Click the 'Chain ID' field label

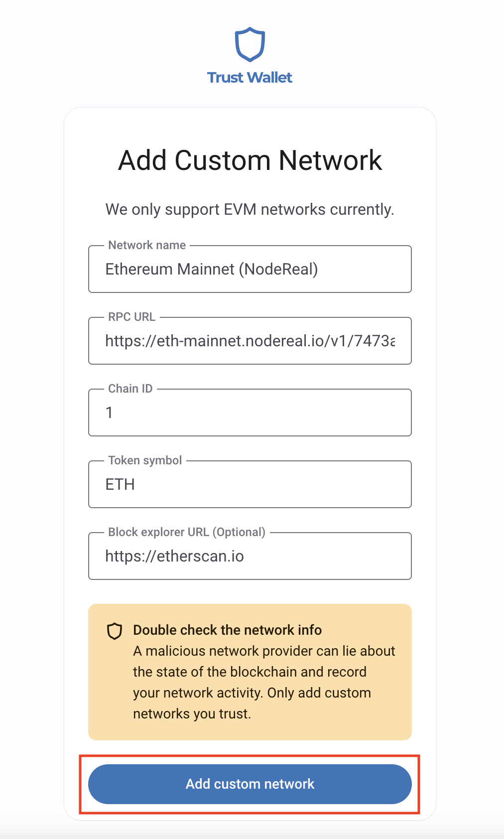[x=130, y=389]
